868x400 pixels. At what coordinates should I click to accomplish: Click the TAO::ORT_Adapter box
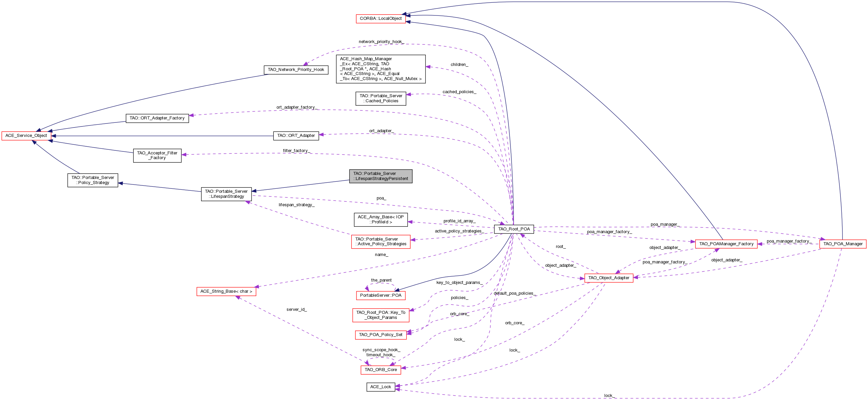click(x=296, y=136)
